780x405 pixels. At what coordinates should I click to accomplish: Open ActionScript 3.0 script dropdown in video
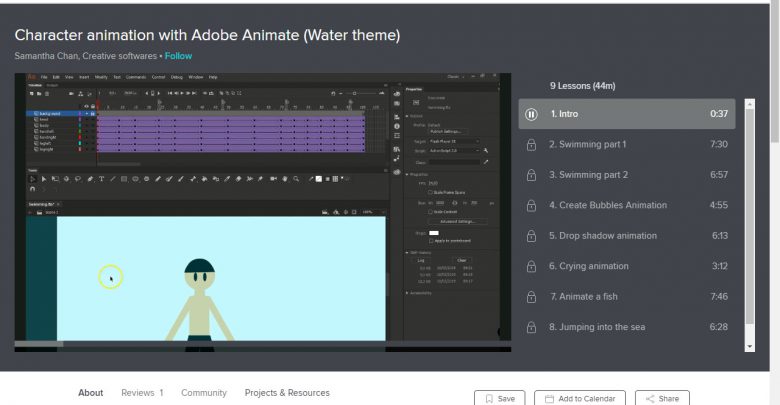tap(454, 151)
